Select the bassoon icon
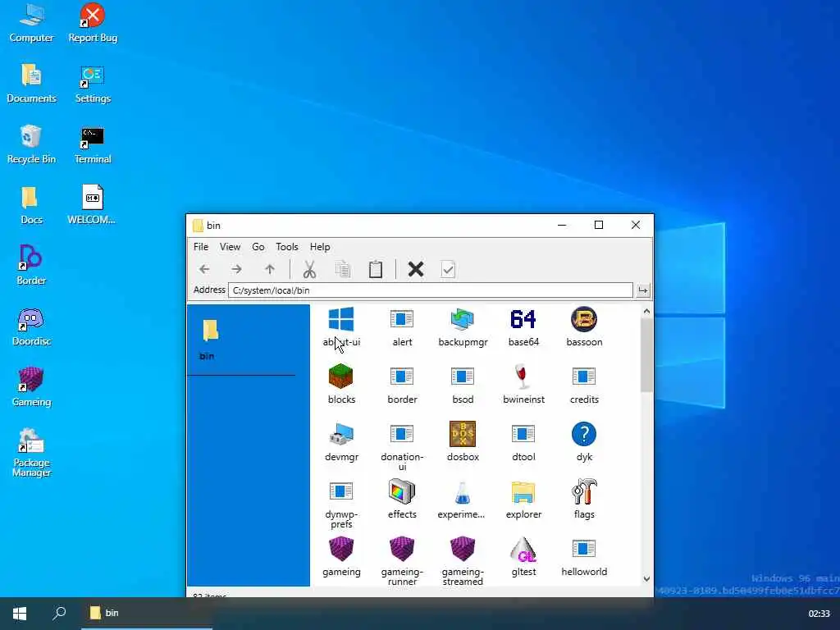Screen dimensions: 840x630 click(x=584, y=320)
